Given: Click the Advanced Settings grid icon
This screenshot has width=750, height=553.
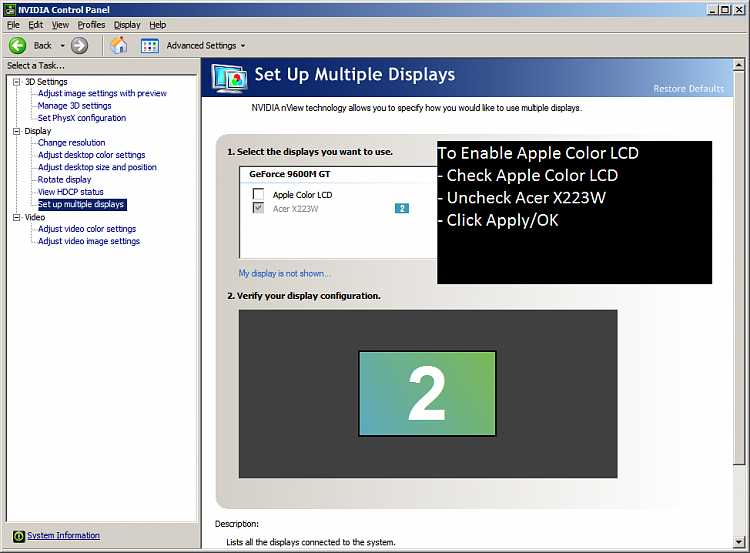Looking at the screenshot, I should tap(150, 45).
